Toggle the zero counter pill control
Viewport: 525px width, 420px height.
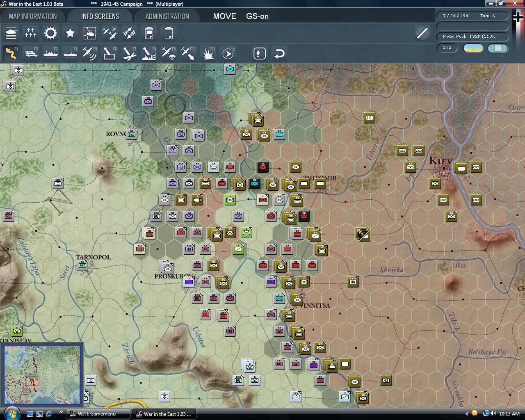[x=498, y=48]
